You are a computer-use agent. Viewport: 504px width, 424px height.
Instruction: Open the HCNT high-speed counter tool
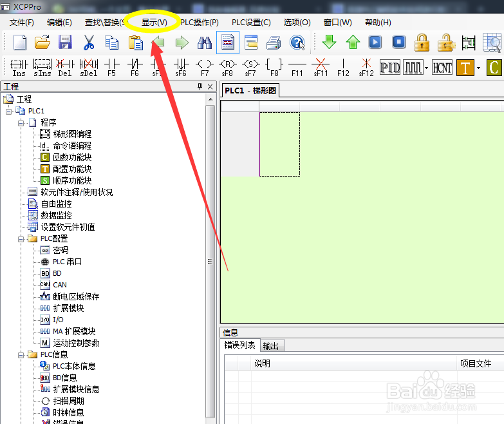[442, 68]
